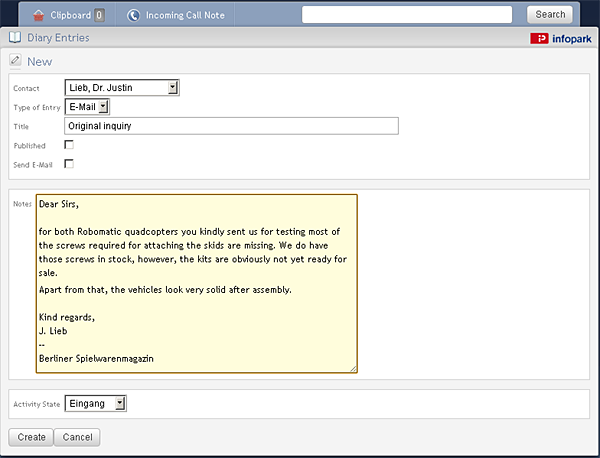
Task: Tick the Published checkbox
Action: point(69,145)
